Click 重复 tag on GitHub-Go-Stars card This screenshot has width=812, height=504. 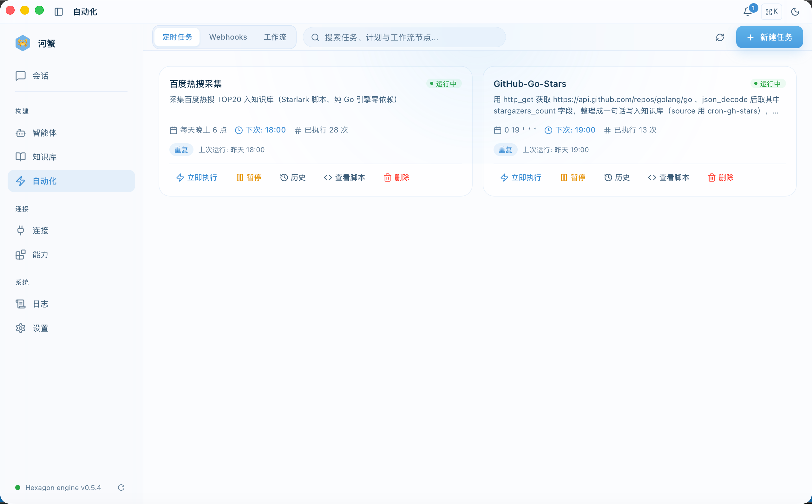point(505,150)
